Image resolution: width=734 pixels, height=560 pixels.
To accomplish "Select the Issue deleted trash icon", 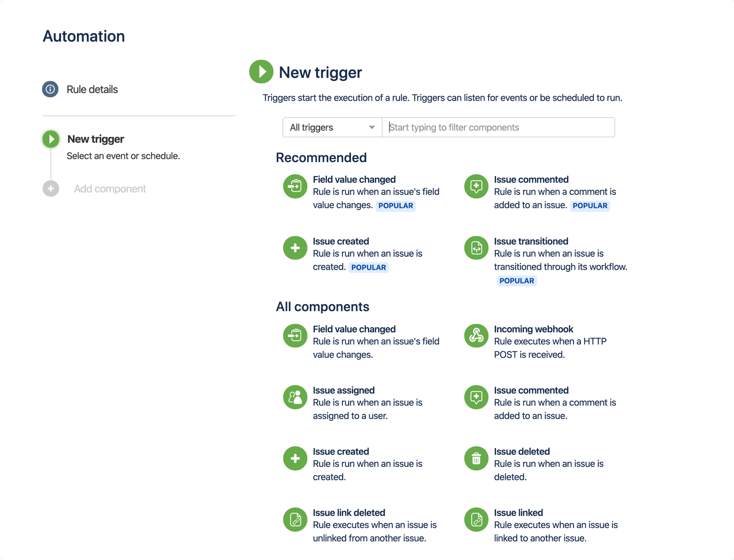I will pos(476,458).
